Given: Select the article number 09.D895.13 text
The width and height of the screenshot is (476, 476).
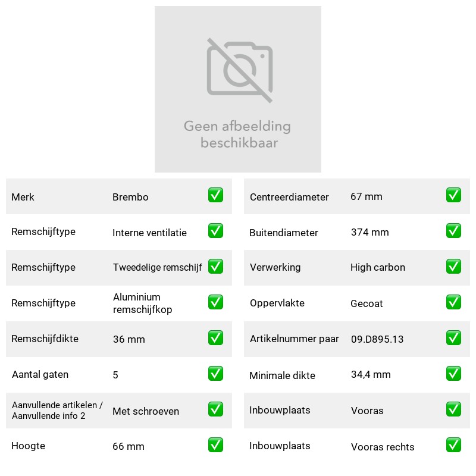Looking at the screenshot, I should [x=377, y=339].
